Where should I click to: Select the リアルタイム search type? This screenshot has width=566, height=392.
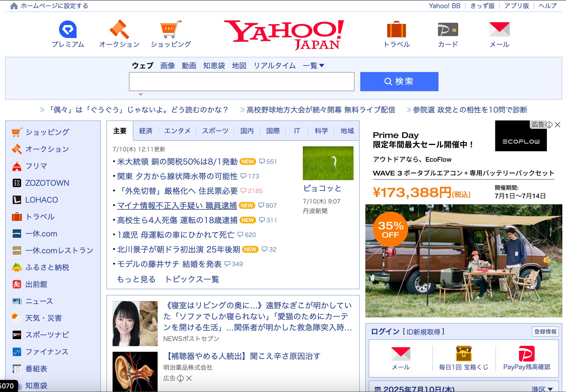pyautogui.click(x=274, y=66)
